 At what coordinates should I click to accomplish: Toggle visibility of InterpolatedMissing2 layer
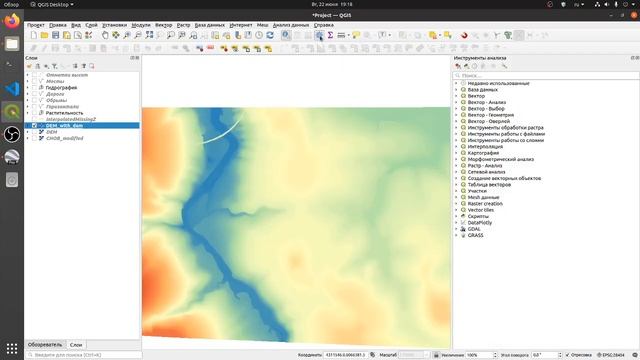tap(35, 119)
